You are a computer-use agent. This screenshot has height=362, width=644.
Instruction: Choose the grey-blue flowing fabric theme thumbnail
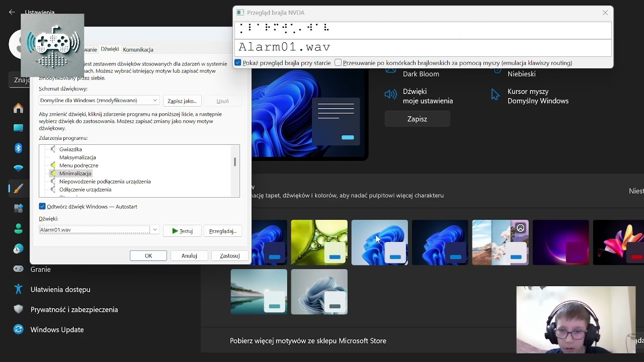319,292
